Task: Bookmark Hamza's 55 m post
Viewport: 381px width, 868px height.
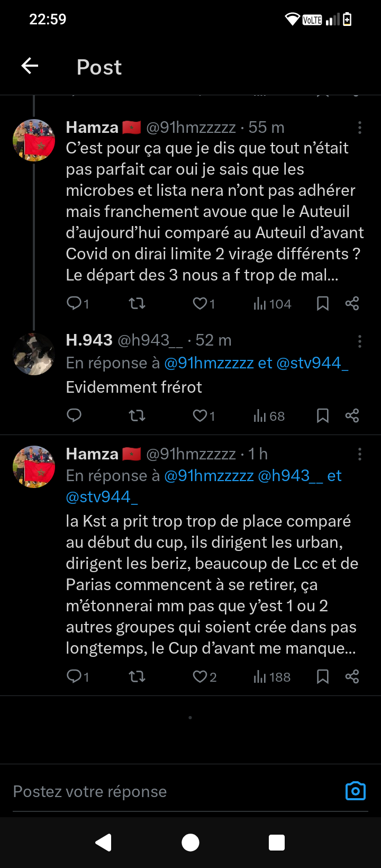Action: pyautogui.click(x=323, y=303)
